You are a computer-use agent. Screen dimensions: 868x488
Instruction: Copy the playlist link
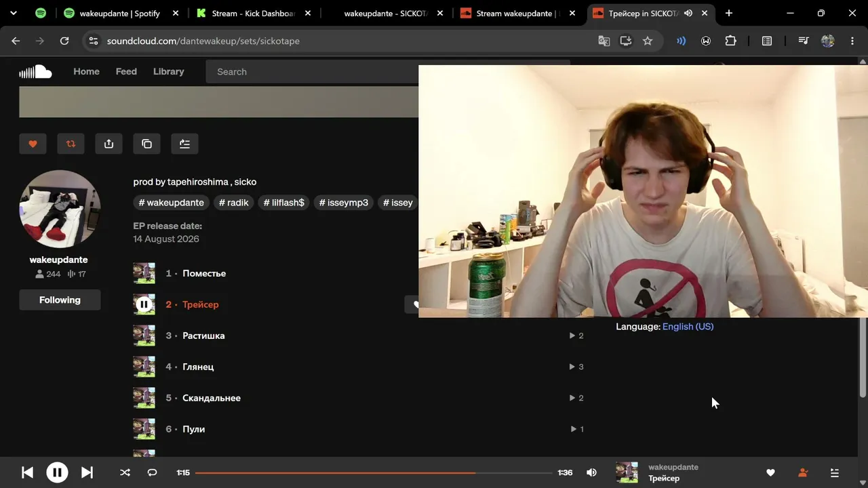pos(146,144)
